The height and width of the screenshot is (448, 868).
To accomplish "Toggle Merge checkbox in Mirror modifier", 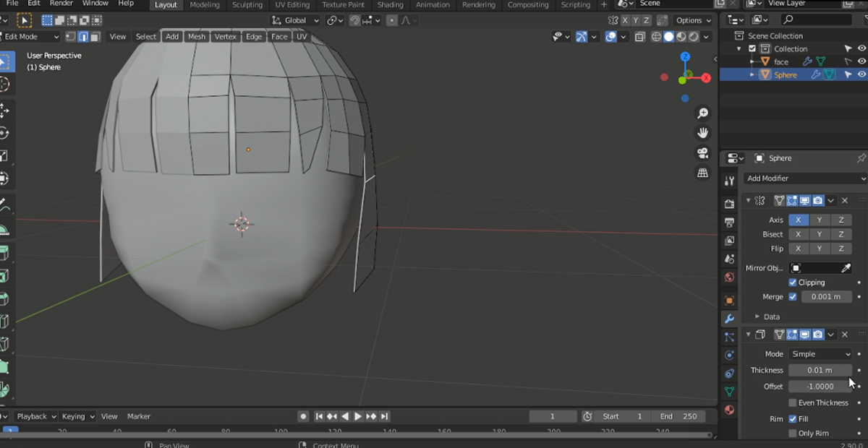I will tap(793, 297).
